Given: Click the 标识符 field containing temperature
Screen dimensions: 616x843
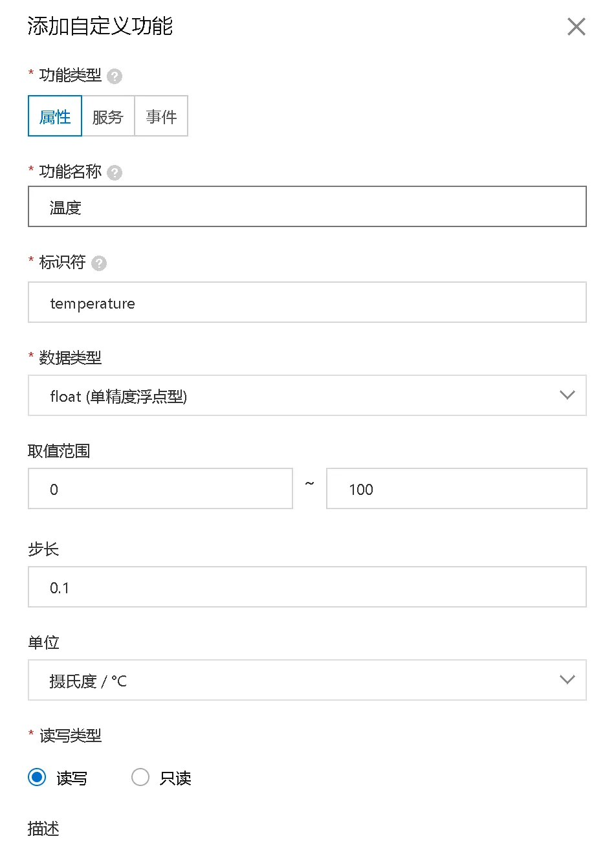Looking at the screenshot, I should click(307, 302).
